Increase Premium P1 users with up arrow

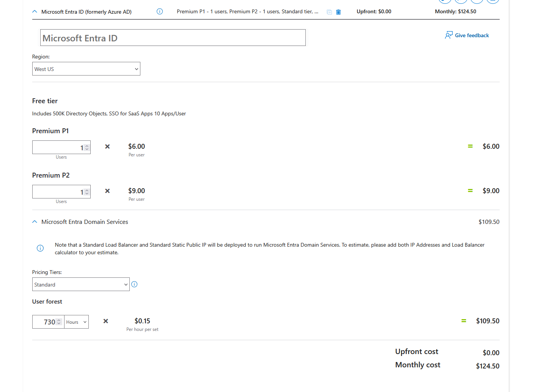pos(87,145)
